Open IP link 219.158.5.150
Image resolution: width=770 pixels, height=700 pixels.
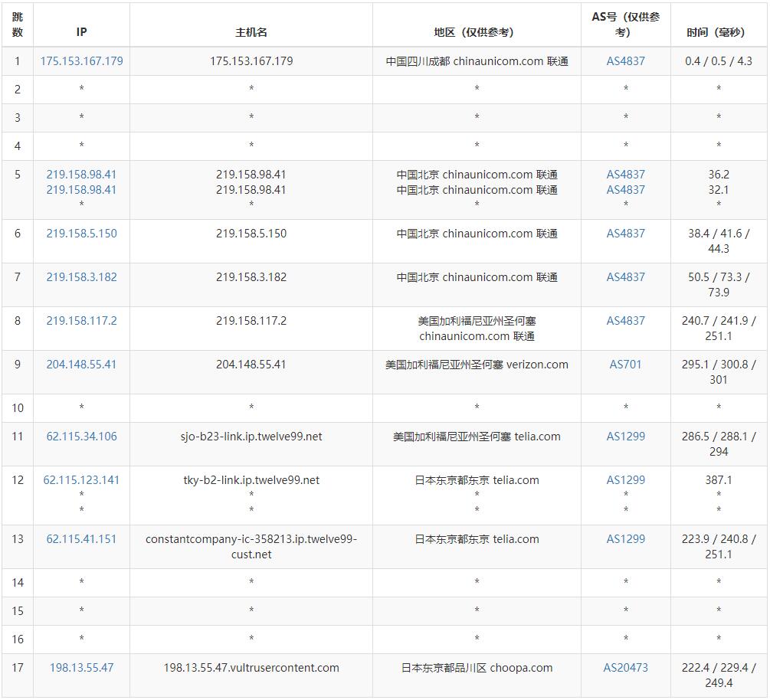tap(81, 234)
